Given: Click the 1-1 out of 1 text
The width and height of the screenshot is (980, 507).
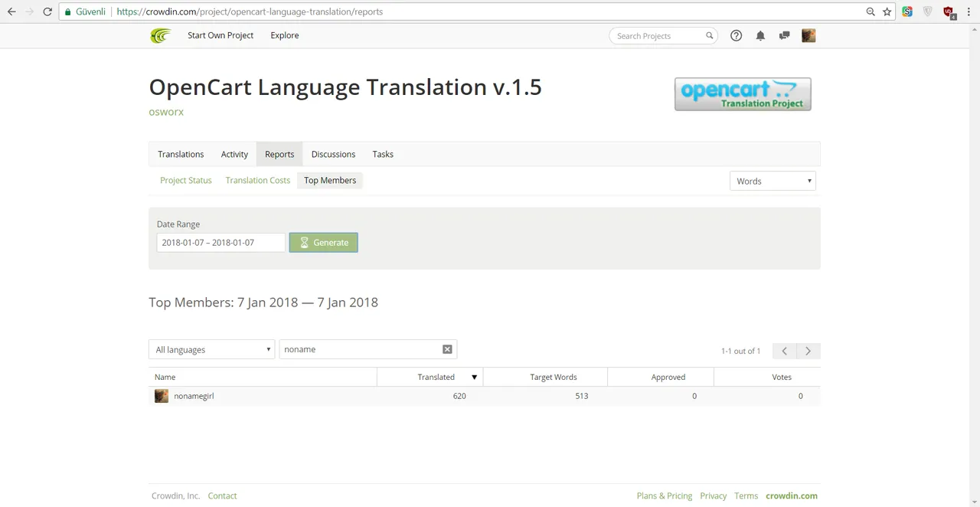Looking at the screenshot, I should click(740, 351).
